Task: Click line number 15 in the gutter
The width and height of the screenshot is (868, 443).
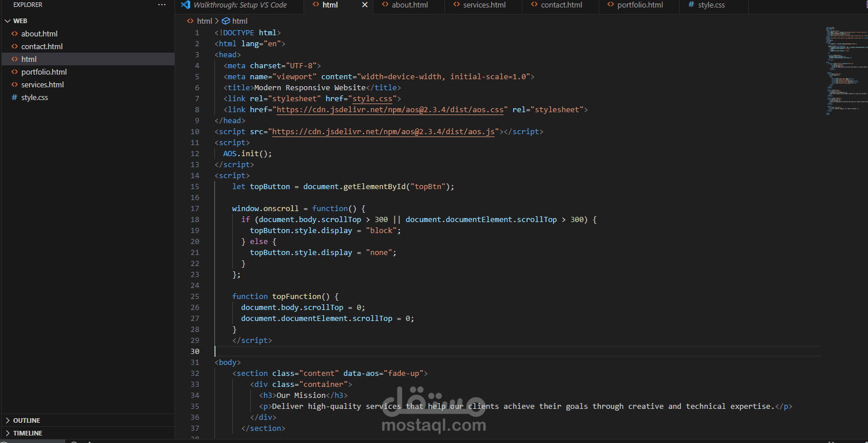Action: pyautogui.click(x=195, y=186)
